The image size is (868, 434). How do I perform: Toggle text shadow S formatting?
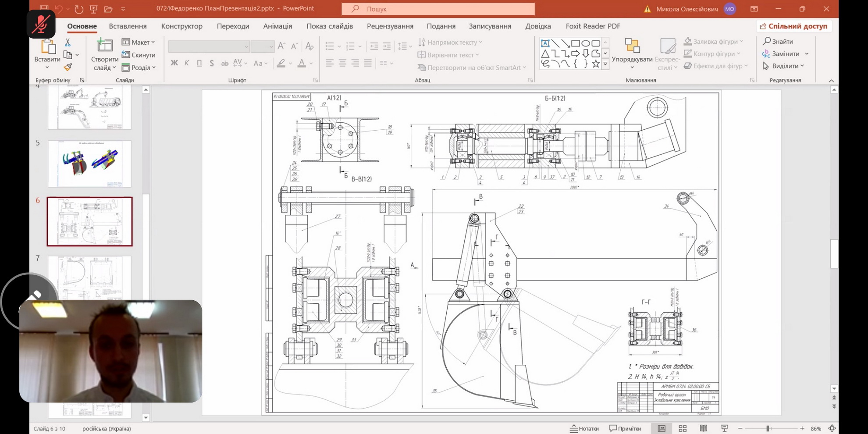212,63
